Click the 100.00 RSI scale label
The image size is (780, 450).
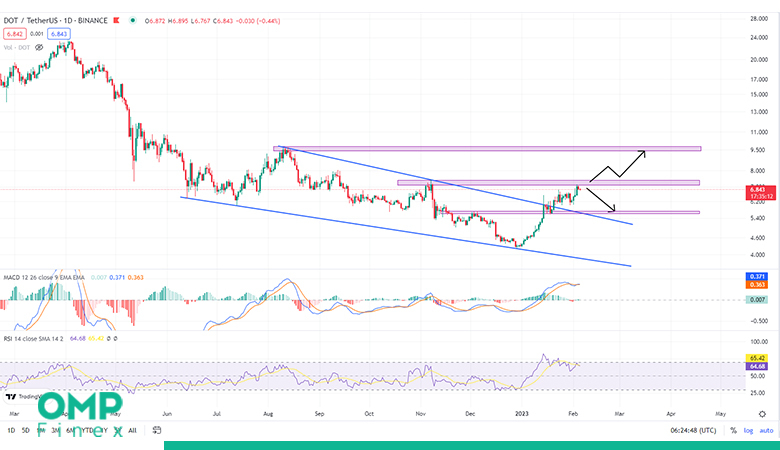[759, 342]
